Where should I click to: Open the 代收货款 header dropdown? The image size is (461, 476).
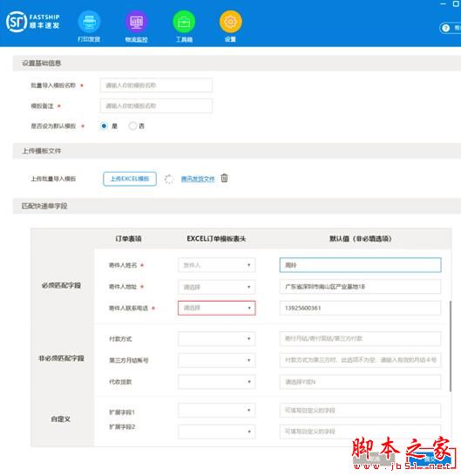tap(216, 382)
